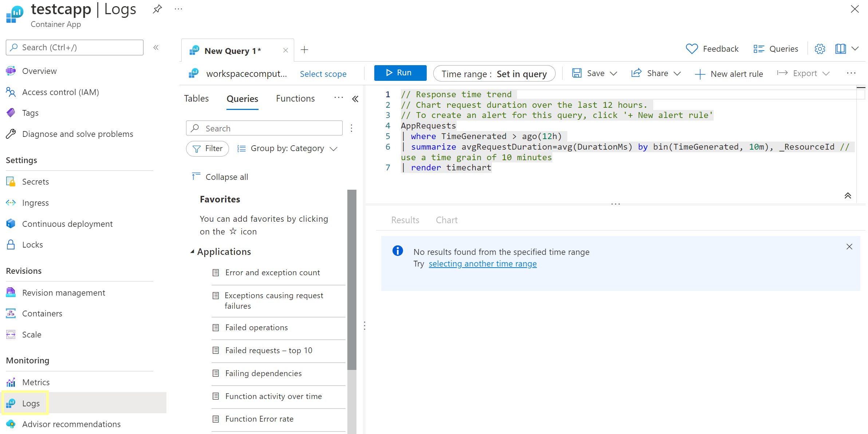The width and height of the screenshot is (868, 434).
Task: Expand the Share dropdown chevron
Action: pyautogui.click(x=677, y=74)
